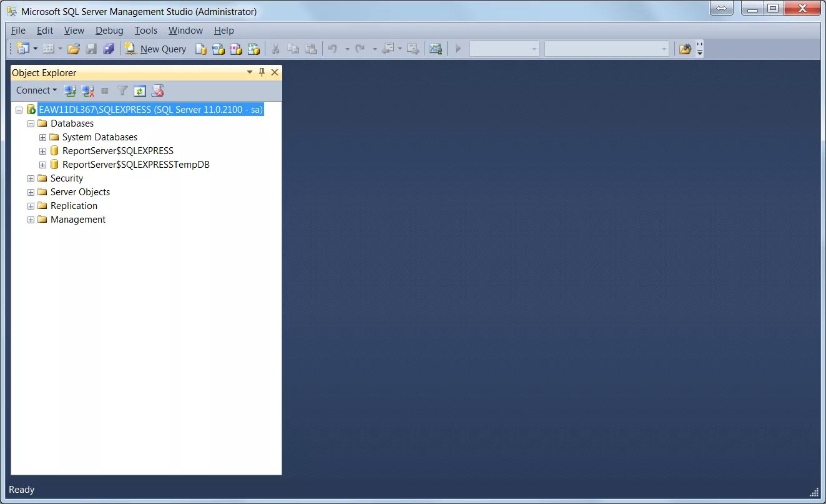This screenshot has height=504, width=826.
Task: Open the Help menu
Action: tap(224, 30)
